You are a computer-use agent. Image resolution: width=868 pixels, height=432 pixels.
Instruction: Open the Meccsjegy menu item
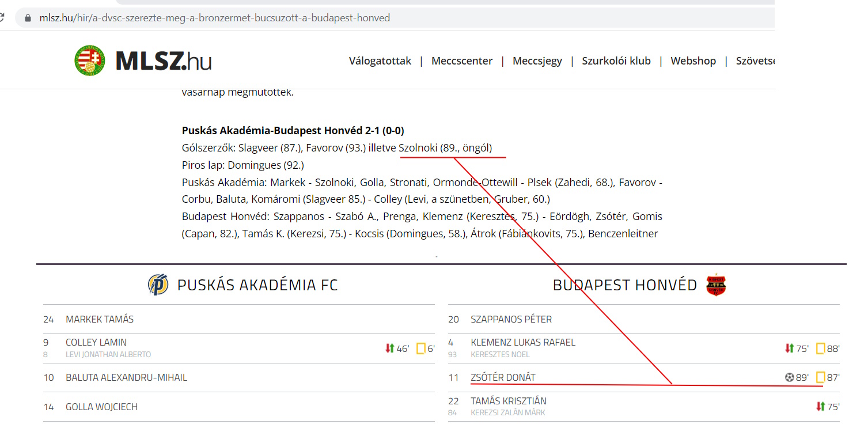[537, 60]
